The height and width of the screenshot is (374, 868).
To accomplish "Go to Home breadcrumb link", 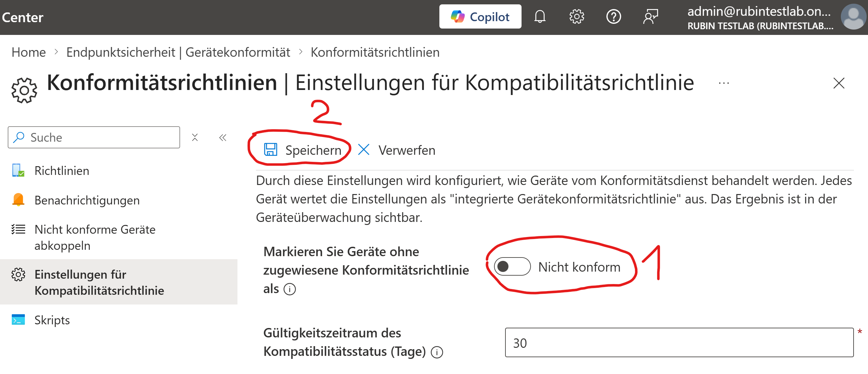I will tap(29, 52).
